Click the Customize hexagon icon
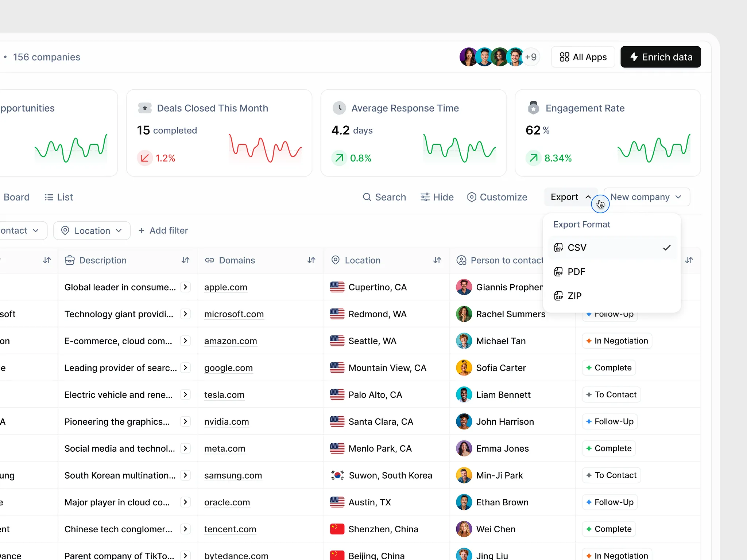 (472, 197)
